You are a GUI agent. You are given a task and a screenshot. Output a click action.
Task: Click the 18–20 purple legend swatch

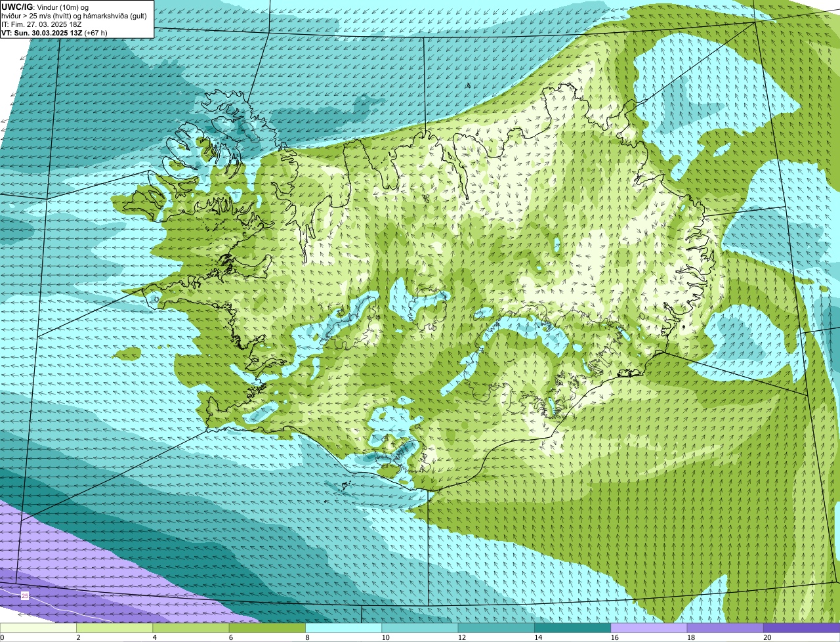pos(725,628)
